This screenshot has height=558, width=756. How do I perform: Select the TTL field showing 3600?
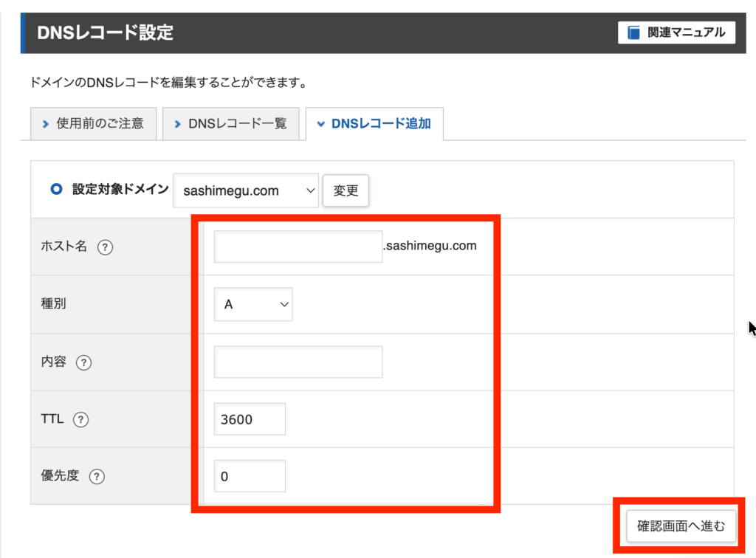tap(250, 419)
